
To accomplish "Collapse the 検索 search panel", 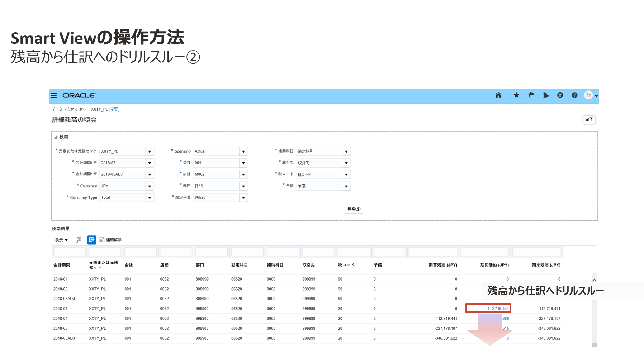I will (x=56, y=137).
